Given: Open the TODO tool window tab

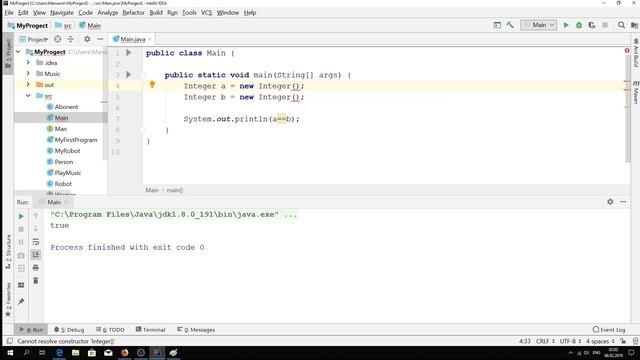Looking at the screenshot, I should (110, 329).
